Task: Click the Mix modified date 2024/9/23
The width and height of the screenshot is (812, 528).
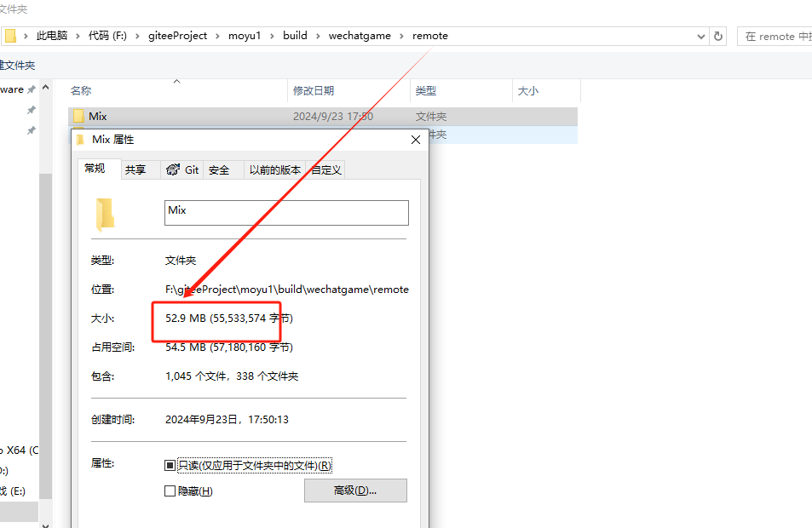Action: [x=333, y=117]
